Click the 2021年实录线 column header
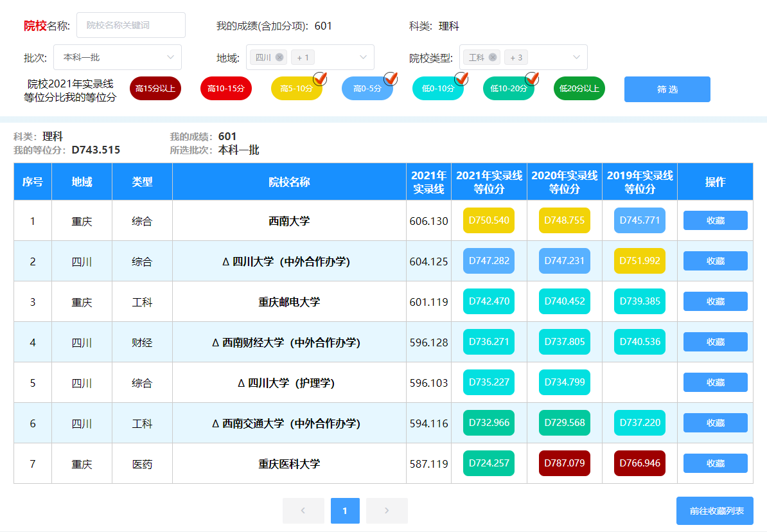The height and width of the screenshot is (532, 767). (428, 182)
